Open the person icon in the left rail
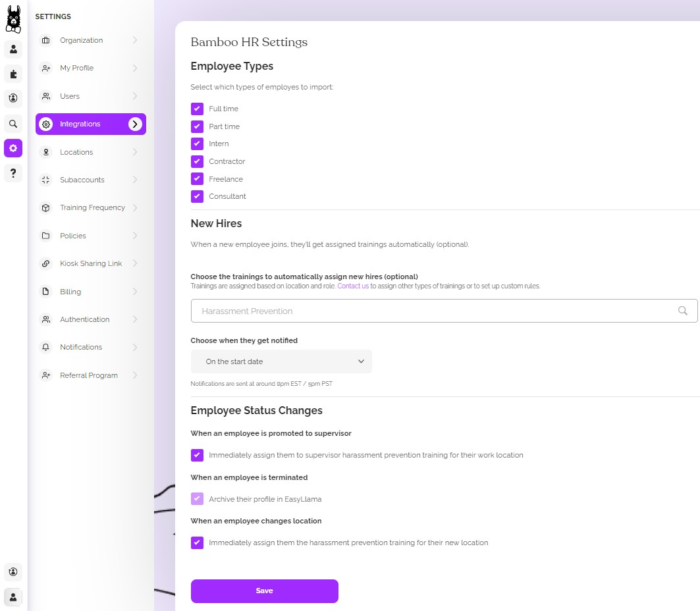The width and height of the screenshot is (700, 611). [13, 49]
